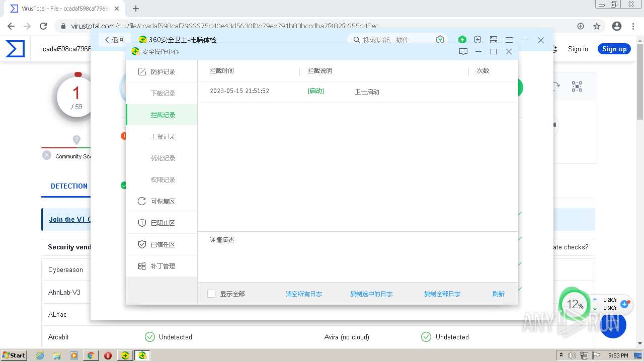Image resolution: width=644 pixels, height=362 pixels.
Task: Click green lightning speed-up icon in 360 toolbar
Action: 462,40
